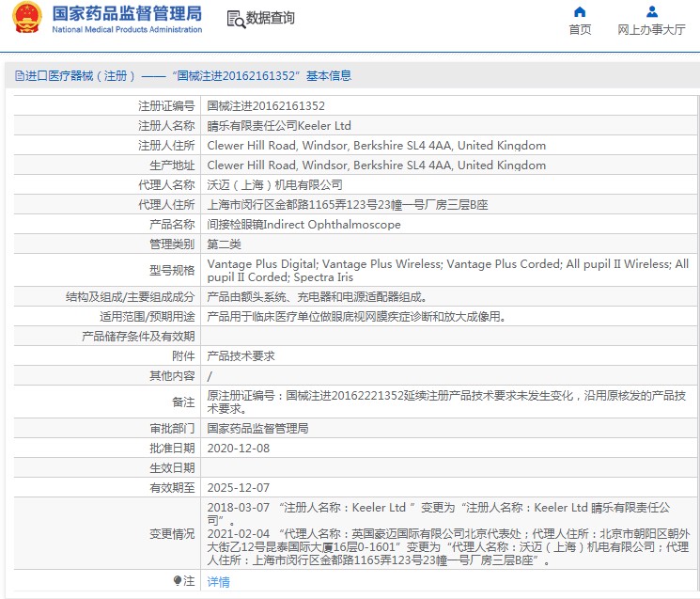700x599 pixels.
Task: Click the 结构及组成/主要组成成分 label
Action: (x=131, y=296)
